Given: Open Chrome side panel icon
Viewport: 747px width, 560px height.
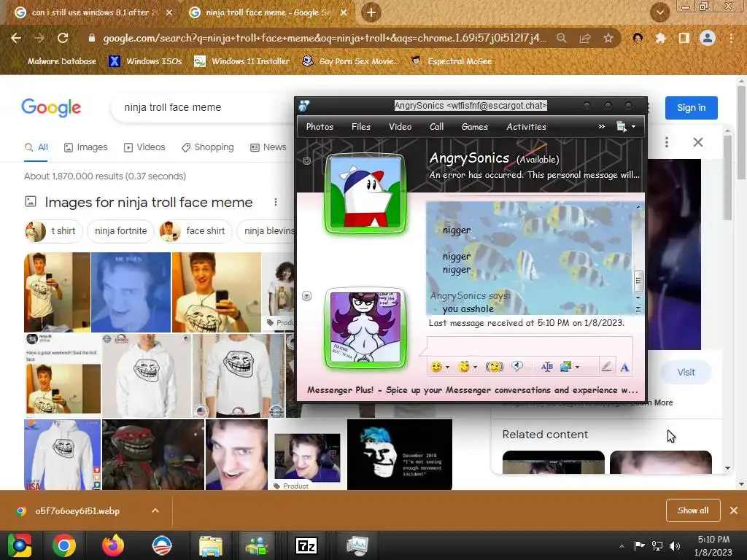Looking at the screenshot, I should pos(684,38).
